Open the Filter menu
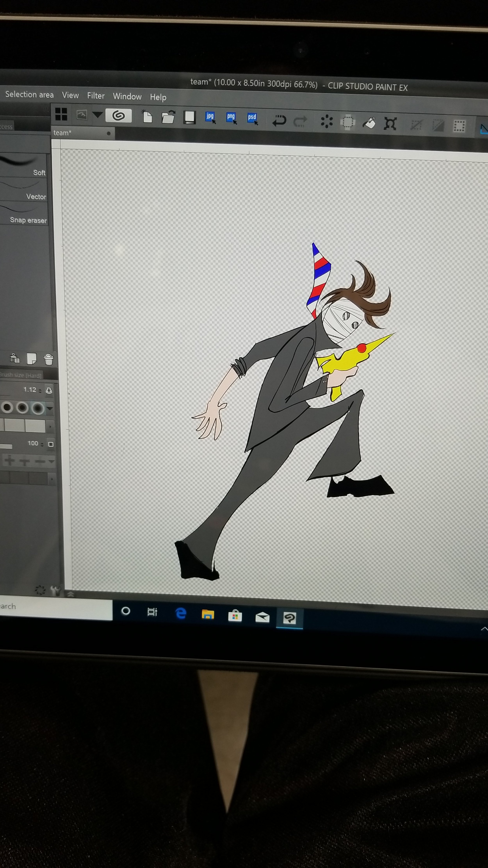The height and width of the screenshot is (868, 488). click(96, 96)
